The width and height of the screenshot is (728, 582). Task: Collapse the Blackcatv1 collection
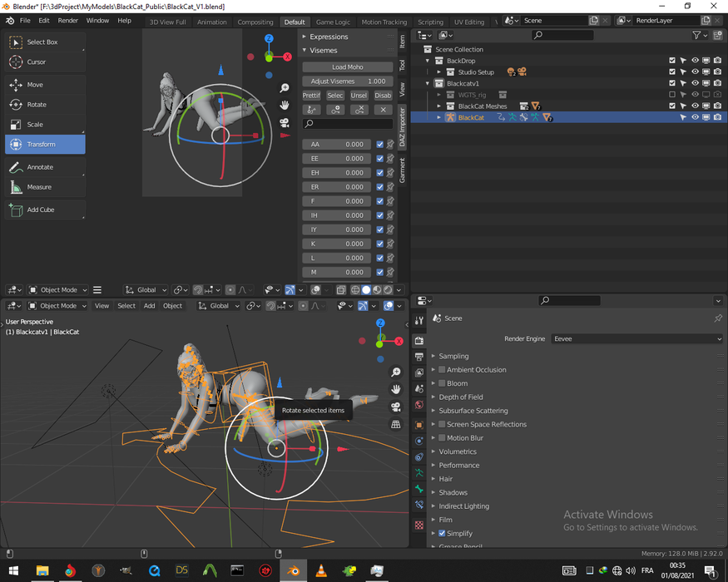point(428,83)
